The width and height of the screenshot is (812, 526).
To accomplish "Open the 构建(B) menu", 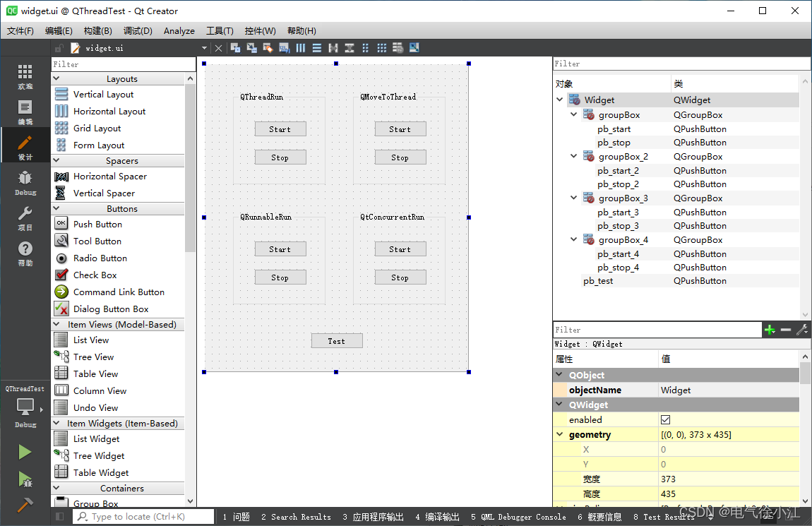I will pyautogui.click(x=98, y=30).
